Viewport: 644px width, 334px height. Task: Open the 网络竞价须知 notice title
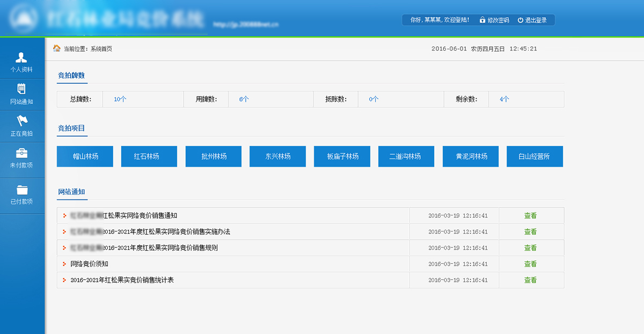[x=89, y=264]
